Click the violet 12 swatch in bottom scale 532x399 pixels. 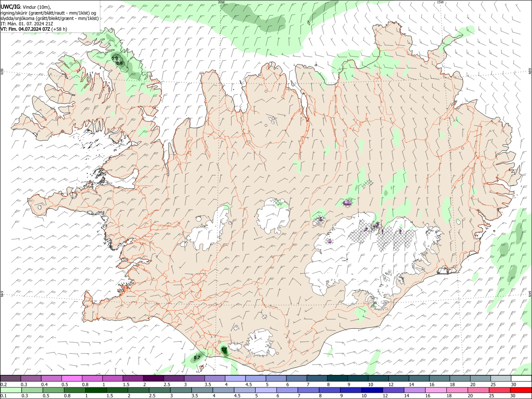pos(393,390)
